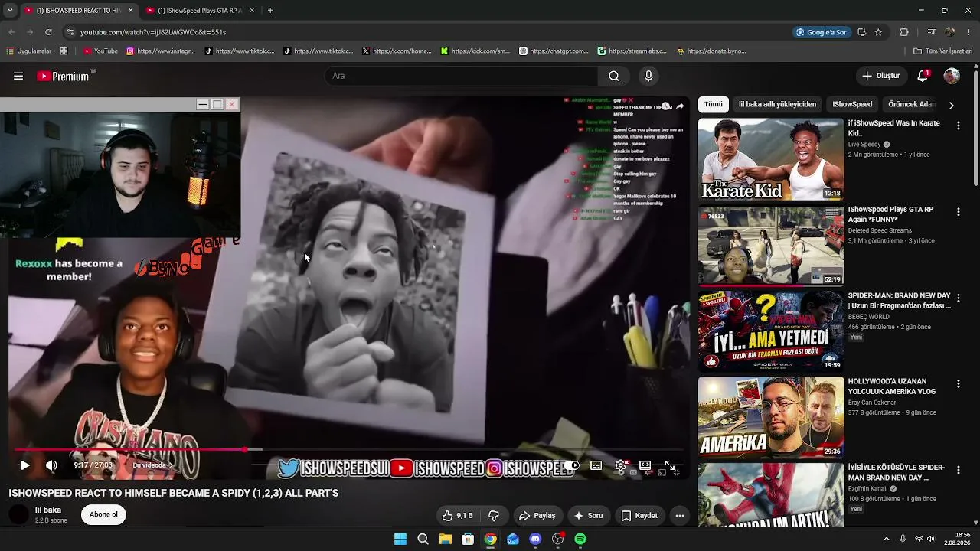Open the YouTube guide hamburger menu

(x=18, y=76)
